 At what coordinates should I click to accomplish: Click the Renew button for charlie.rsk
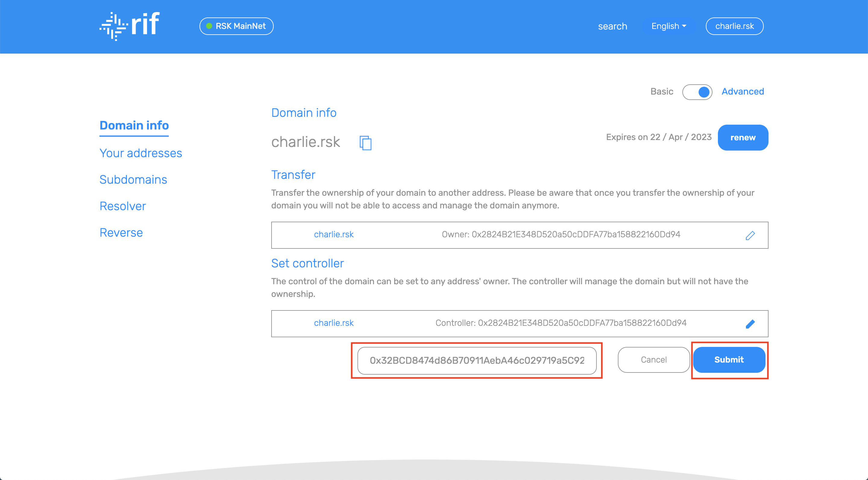pos(743,138)
